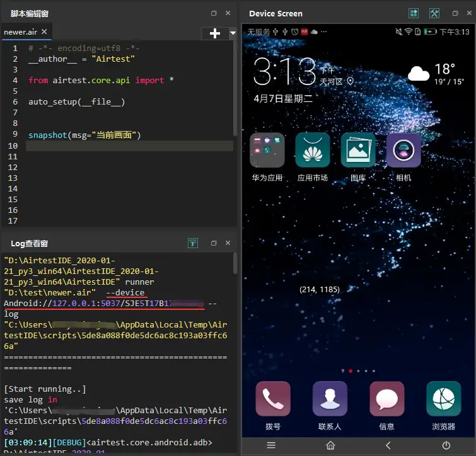This screenshot has width=476, height=456.
Task: Click the device Back arrow button
Action: 388,445
